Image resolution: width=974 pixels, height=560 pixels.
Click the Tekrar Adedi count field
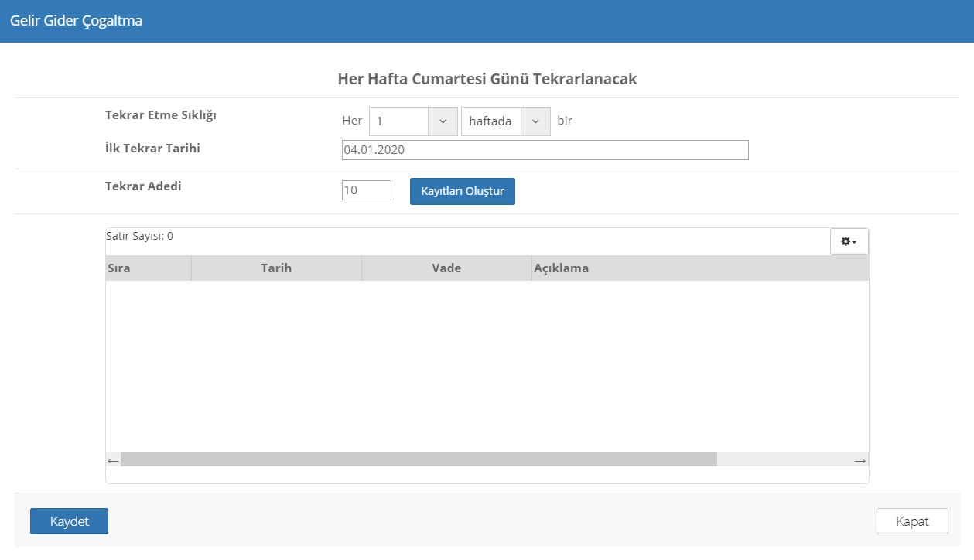366,190
